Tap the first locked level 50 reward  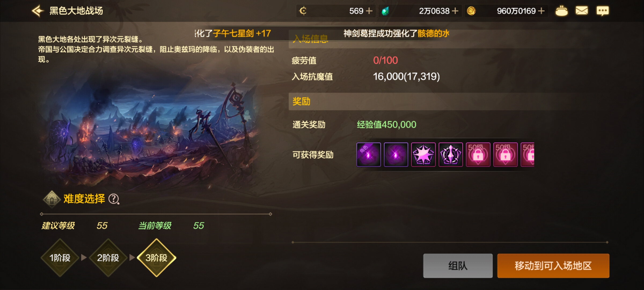pyautogui.click(x=478, y=155)
